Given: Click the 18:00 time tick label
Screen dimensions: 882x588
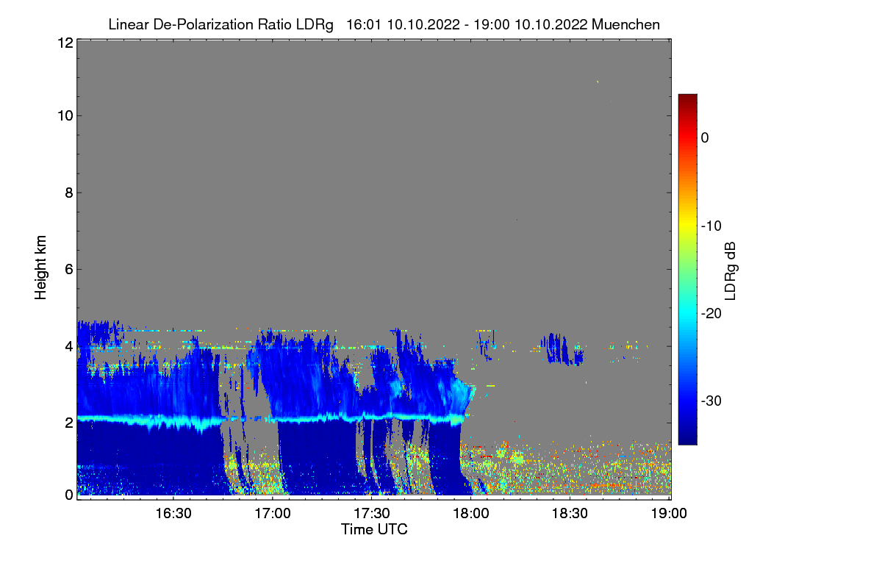Looking at the screenshot, I should coord(471,513).
